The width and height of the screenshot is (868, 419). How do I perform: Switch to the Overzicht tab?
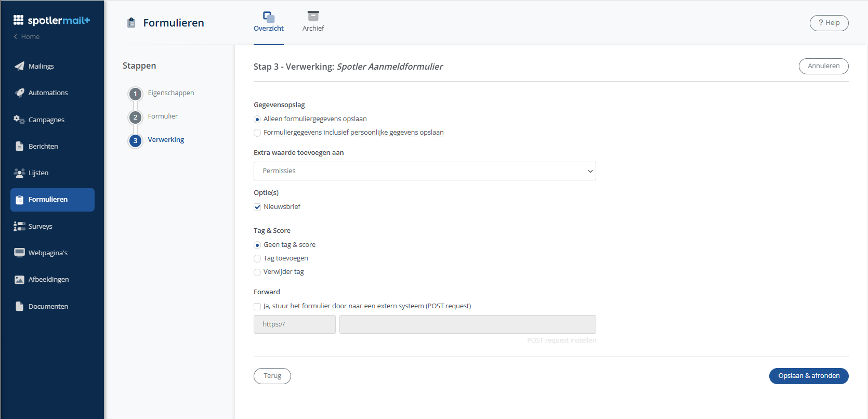(268, 22)
